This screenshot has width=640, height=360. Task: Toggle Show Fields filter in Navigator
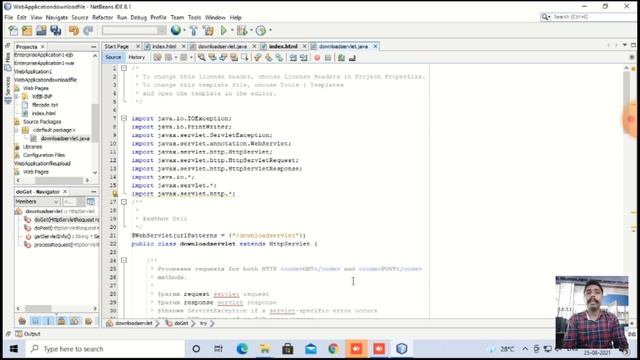pos(35,321)
